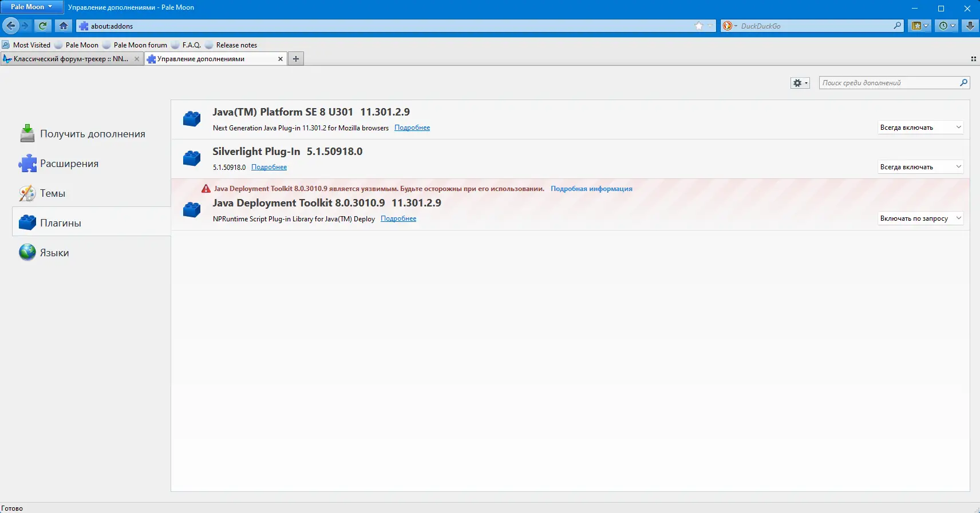
Task: Open the Языки section
Action: pos(92,253)
